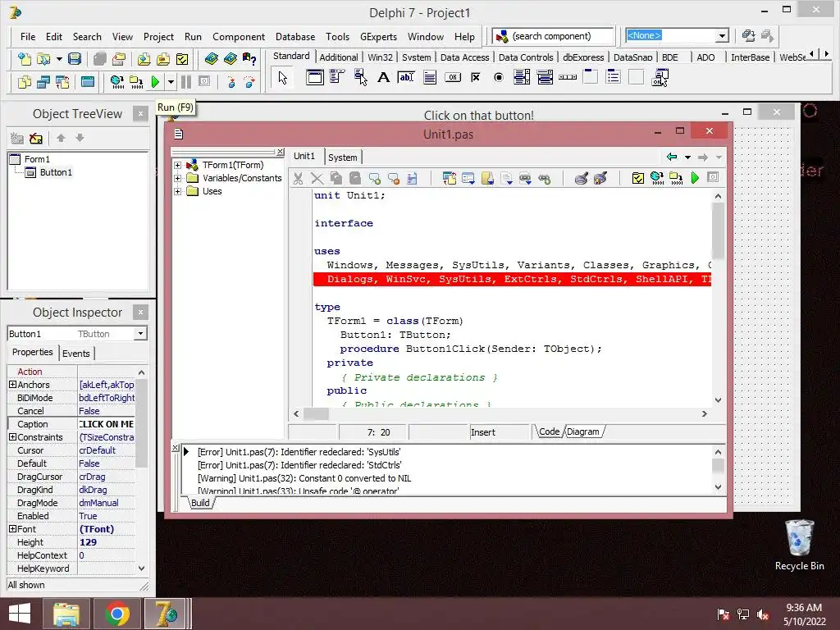Image resolution: width=840 pixels, height=630 pixels.
Task: Open the Button1 TButton object selector dropdown
Action: click(x=140, y=333)
